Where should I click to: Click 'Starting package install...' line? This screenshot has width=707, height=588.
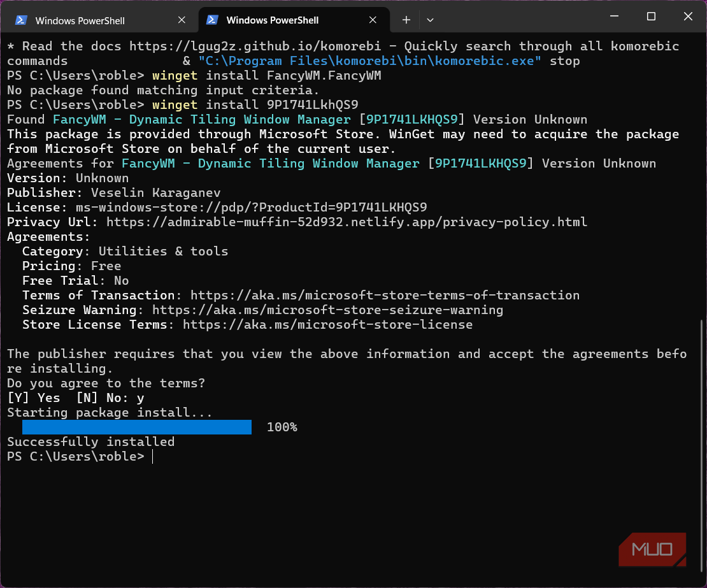coord(110,413)
